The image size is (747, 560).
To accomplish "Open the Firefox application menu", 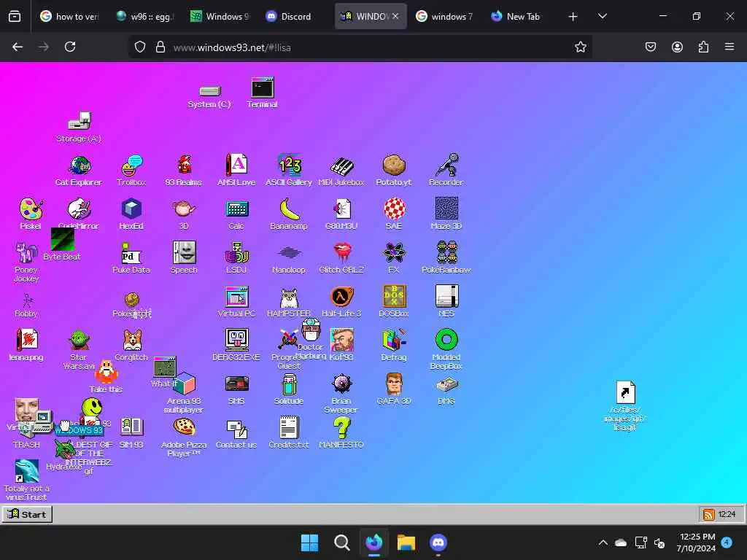I will [x=729, y=47].
